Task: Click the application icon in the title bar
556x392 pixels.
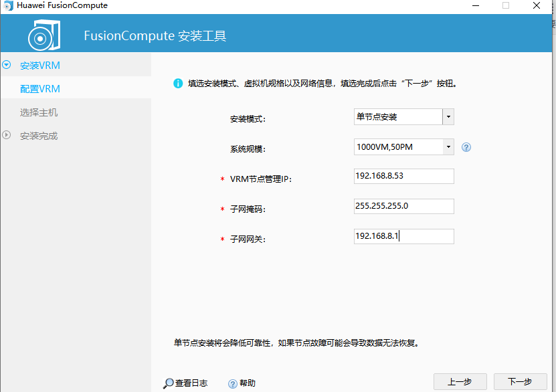Action: click(8, 5)
